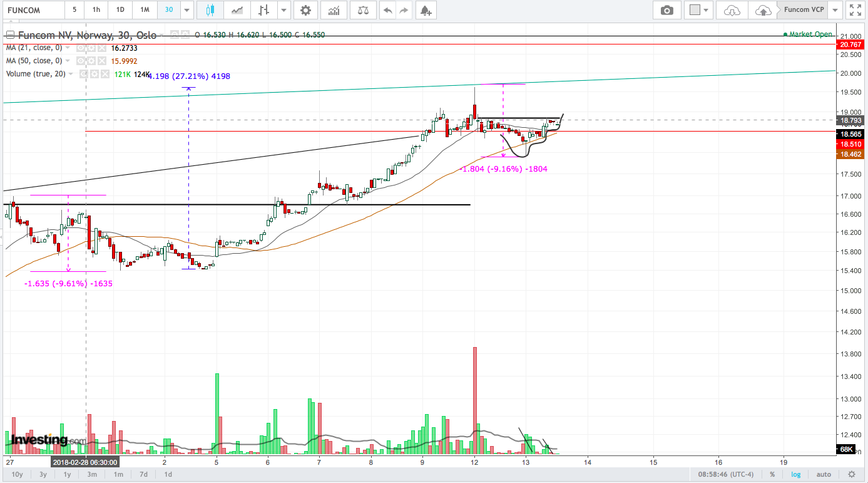The height and width of the screenshot is (483, 868).
Task: Collapse legend next to Funcom NV title
Action: (10, 35)
